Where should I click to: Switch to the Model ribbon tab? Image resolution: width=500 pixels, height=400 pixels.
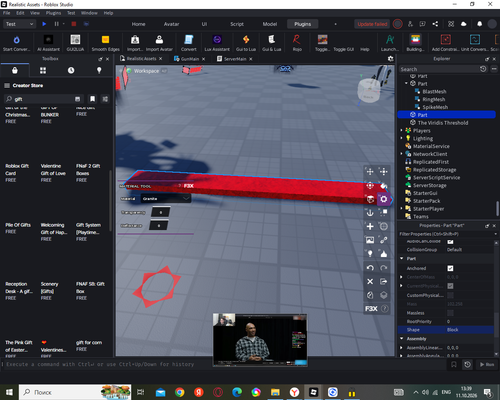click(270, 24)
